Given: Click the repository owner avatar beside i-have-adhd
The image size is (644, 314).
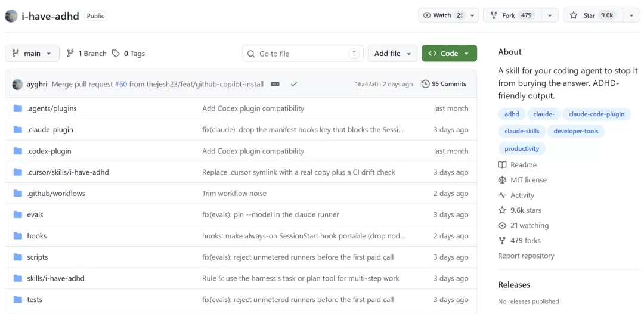Looking at the screenshot, I should [11, 16].
